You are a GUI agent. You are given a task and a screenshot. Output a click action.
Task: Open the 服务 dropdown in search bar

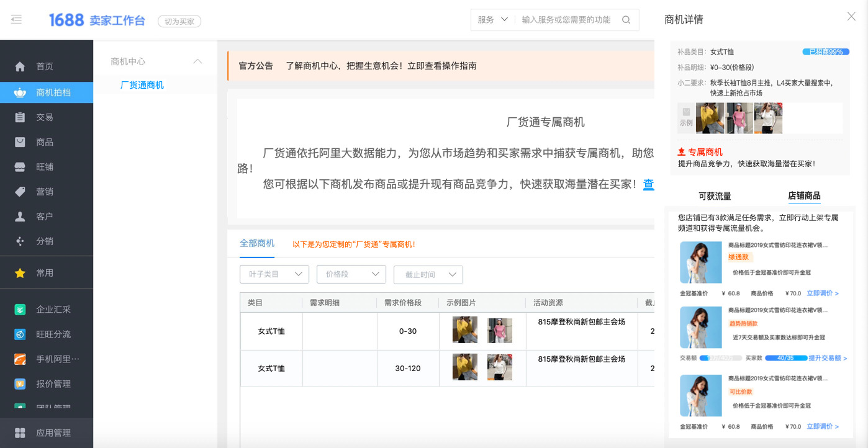(493, 20)
